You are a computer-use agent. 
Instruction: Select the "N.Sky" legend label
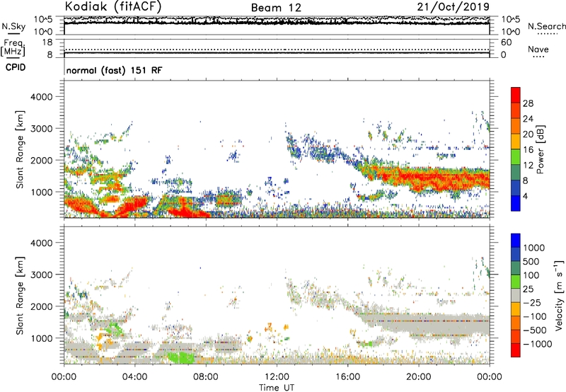point(13,26)
